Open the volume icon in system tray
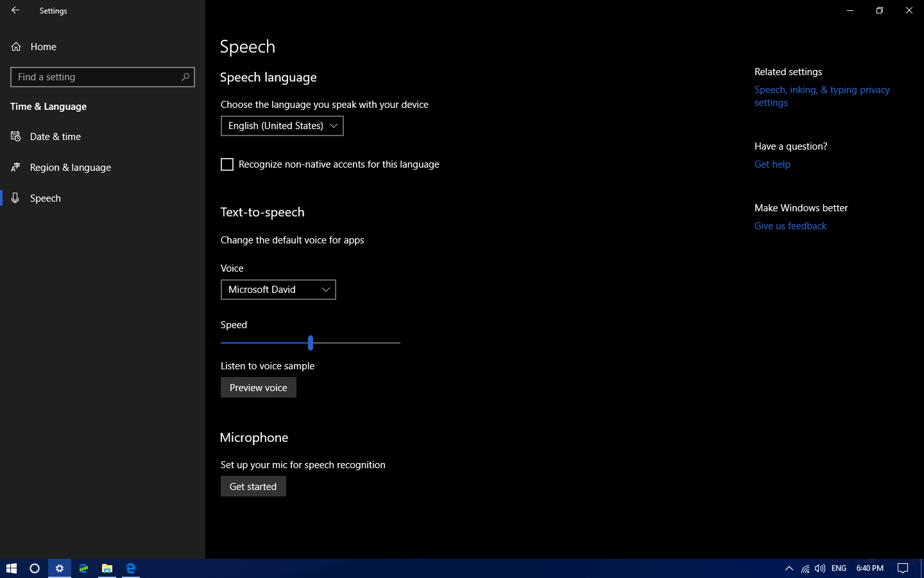This screenshot has height=578, width=924. point(820,568)
